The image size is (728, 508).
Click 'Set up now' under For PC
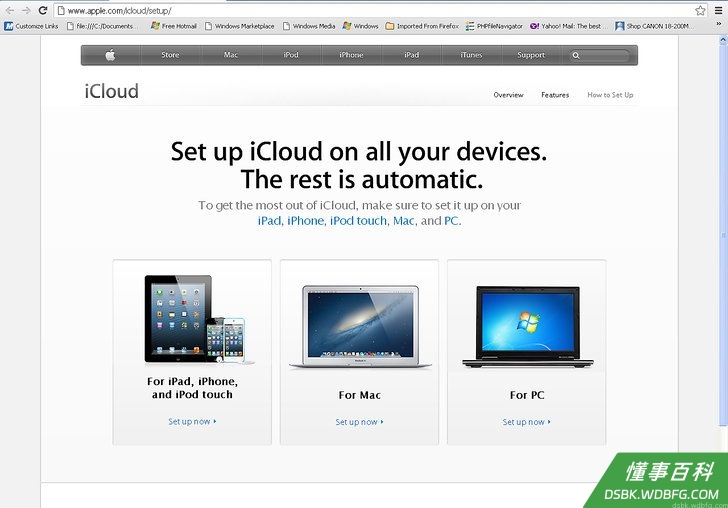pos(526,422)
